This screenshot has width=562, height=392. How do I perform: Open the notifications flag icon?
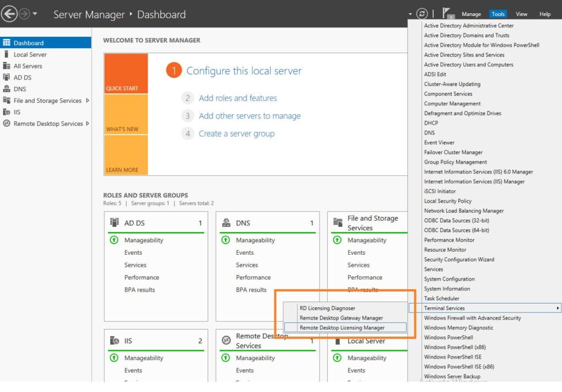pyautogui.click(x=448, y=13)
